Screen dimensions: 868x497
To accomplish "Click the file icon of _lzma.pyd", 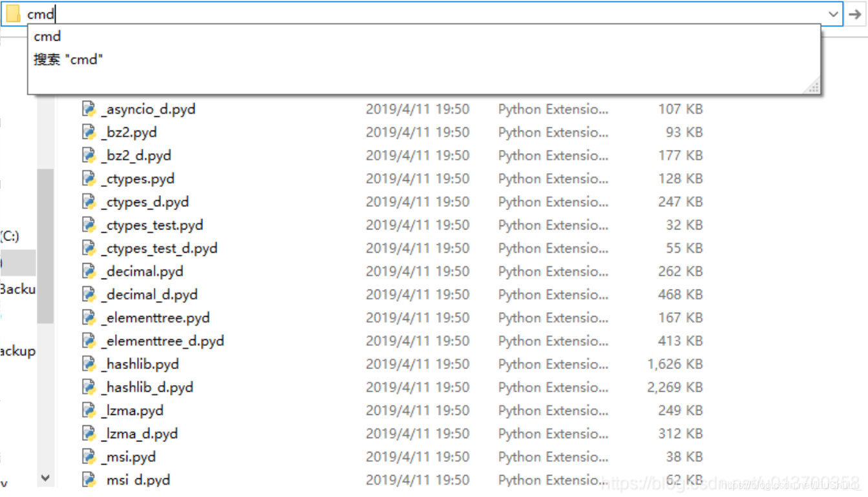I will [x=89, y=411].
